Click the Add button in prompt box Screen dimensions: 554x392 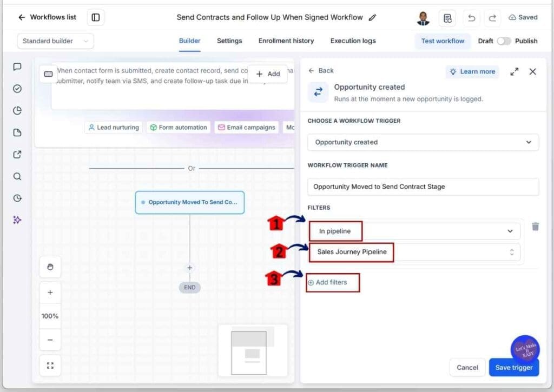point(268,74)
